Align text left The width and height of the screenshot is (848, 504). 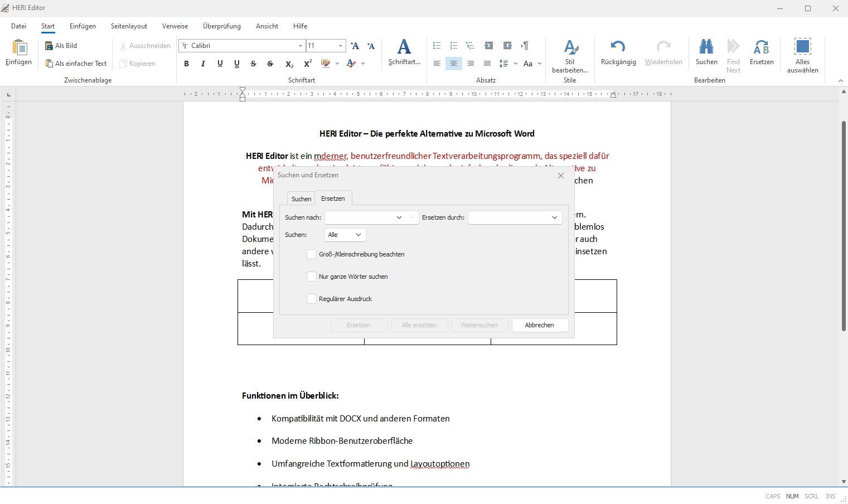[437, 64]
